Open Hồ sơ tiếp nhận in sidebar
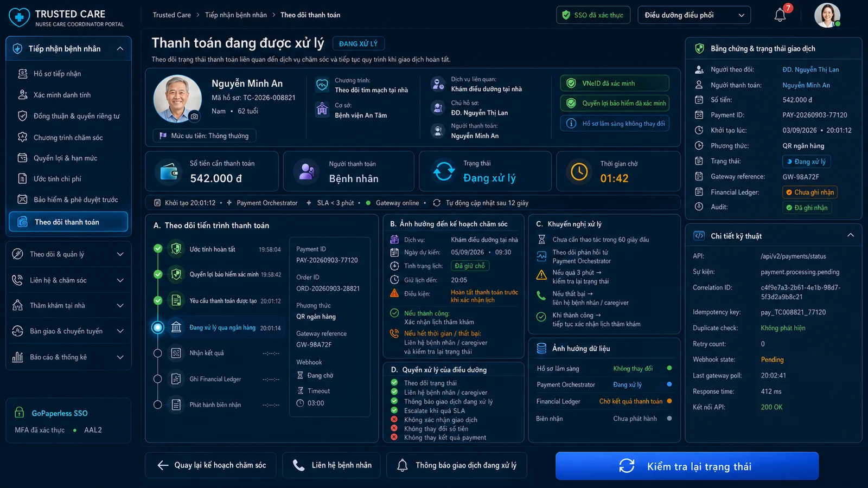Viewport: 868px width, 488px height. (68, 74)
